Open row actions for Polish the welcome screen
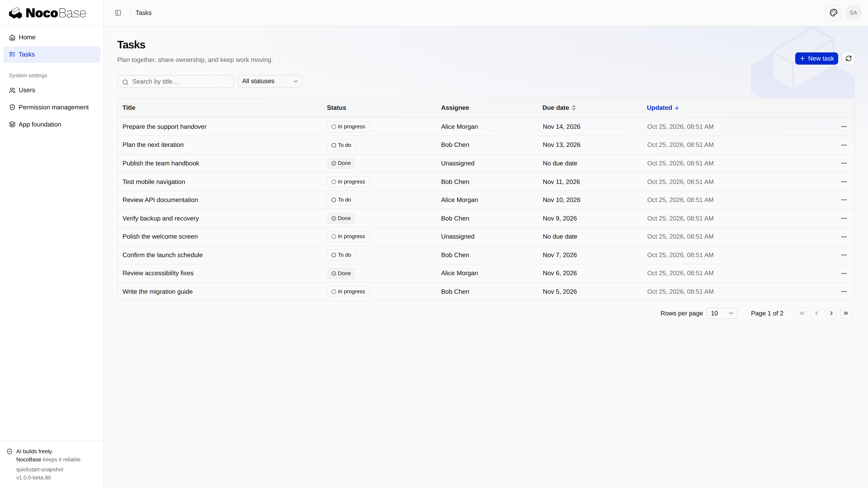The height and width of the screenshot is (488, 868). (844, 237)
